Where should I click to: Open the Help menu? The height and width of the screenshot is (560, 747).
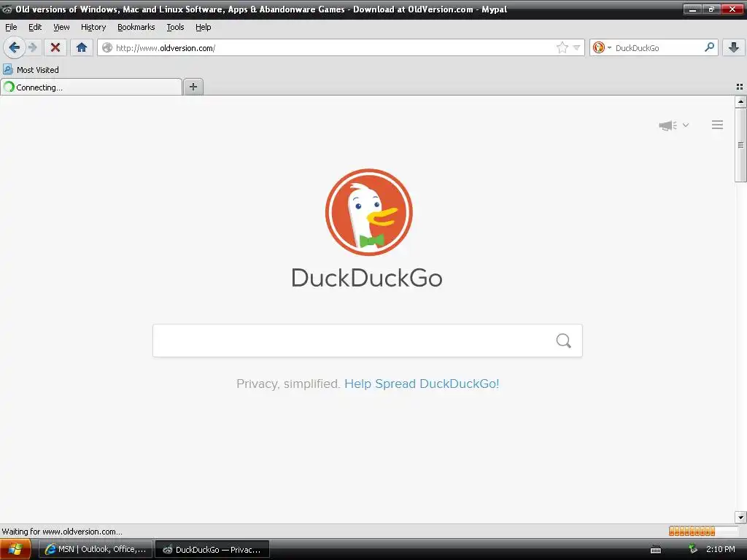point(203,27)
